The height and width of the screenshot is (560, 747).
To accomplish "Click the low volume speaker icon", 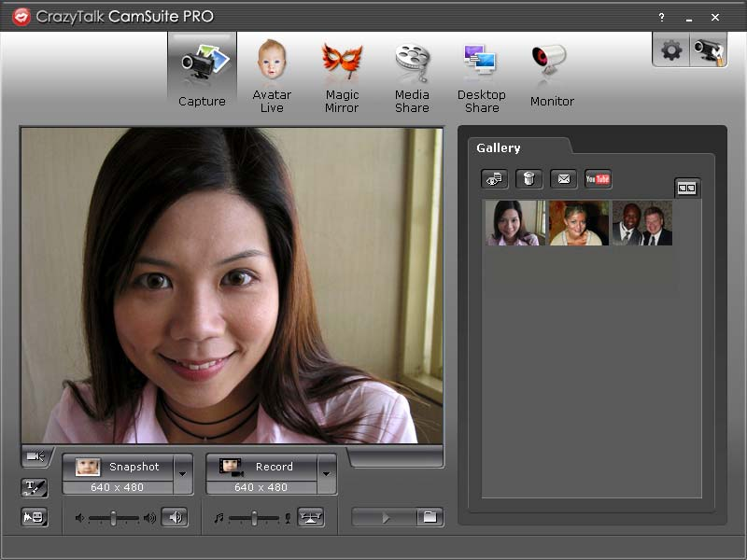I will pos(79,518).
